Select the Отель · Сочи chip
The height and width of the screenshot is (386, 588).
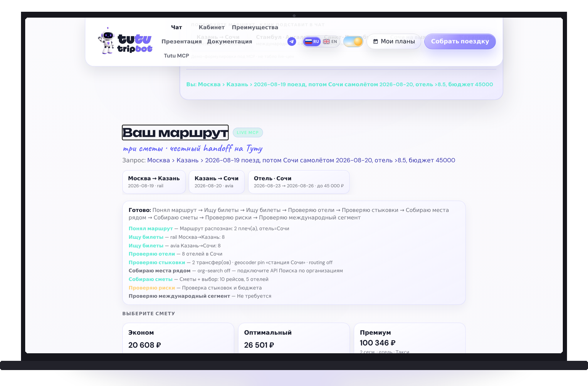299,182
